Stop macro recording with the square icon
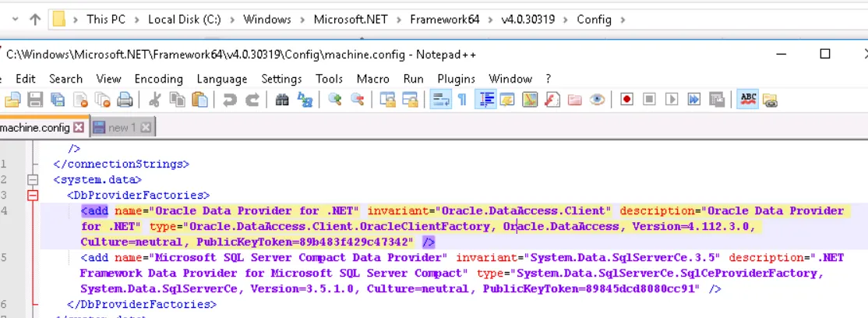The height and width of the screenshot is (318, 868). point(649,100)
